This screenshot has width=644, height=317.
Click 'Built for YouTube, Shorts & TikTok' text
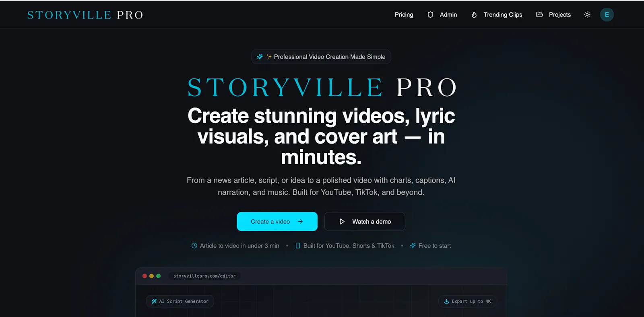pyautogui.click(x=349, y=246)
